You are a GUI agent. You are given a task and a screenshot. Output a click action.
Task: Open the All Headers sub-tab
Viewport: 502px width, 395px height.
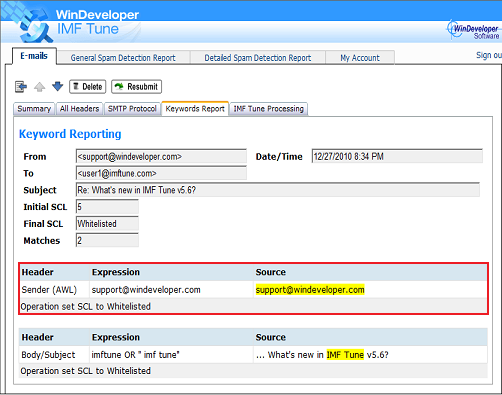(79, 109)
